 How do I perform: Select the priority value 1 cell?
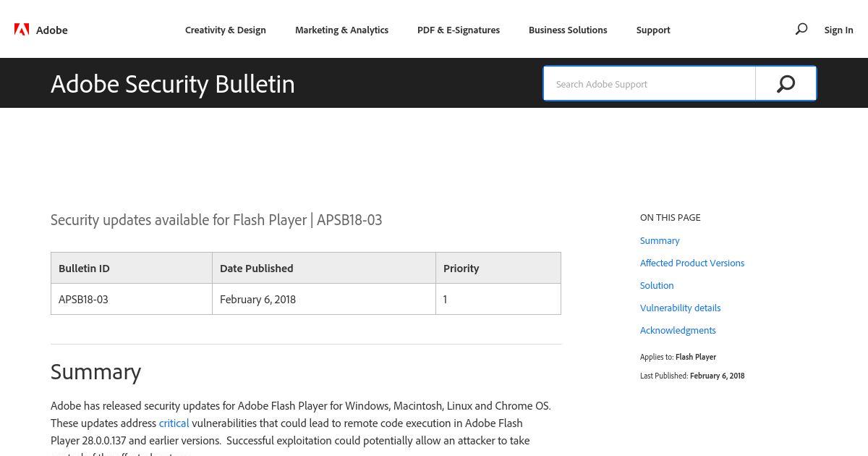[x=498, y=299]
